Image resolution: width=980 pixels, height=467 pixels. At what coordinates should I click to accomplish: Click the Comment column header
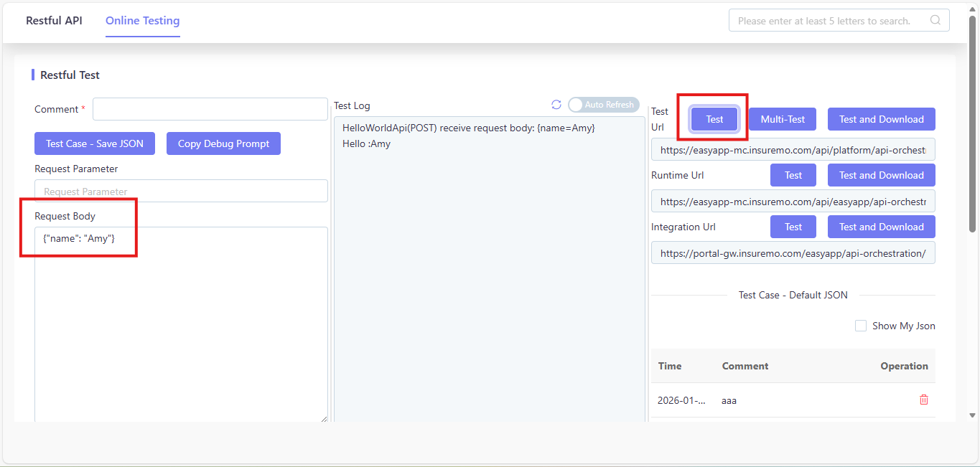click(745, 366)
